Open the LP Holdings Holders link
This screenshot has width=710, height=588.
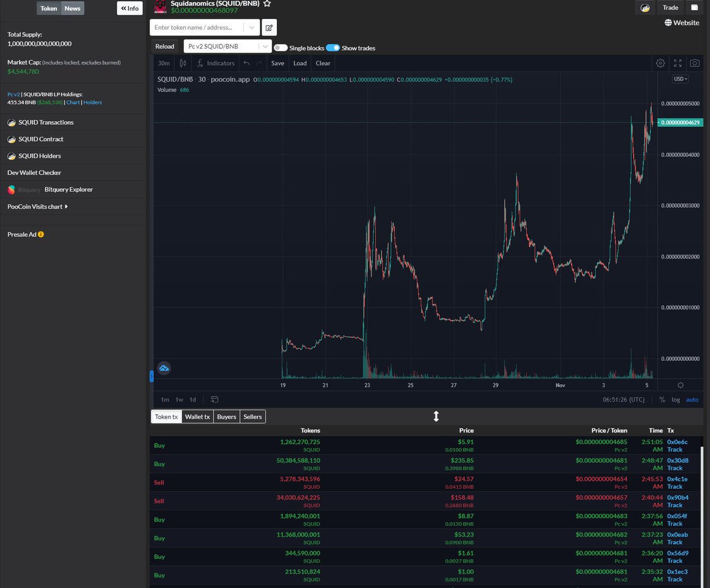[x=92, y=102]
